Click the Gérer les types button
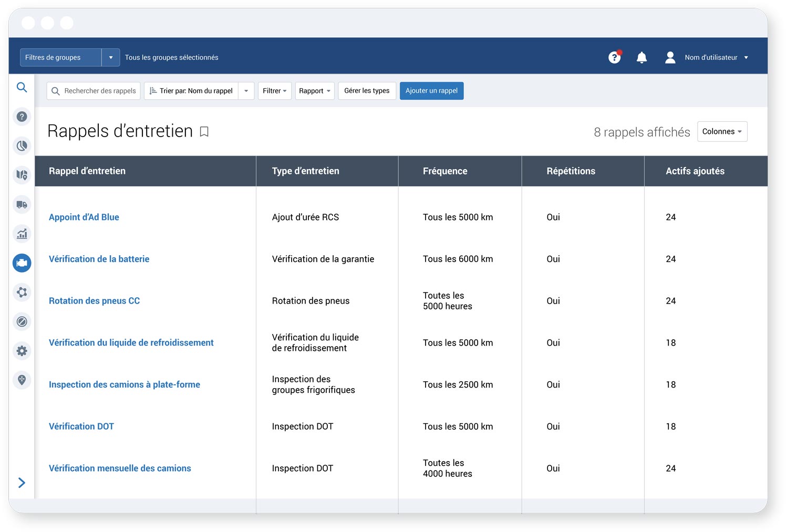Image resolution: width=786 pixels, height=532 pixels. coord(367,91)
